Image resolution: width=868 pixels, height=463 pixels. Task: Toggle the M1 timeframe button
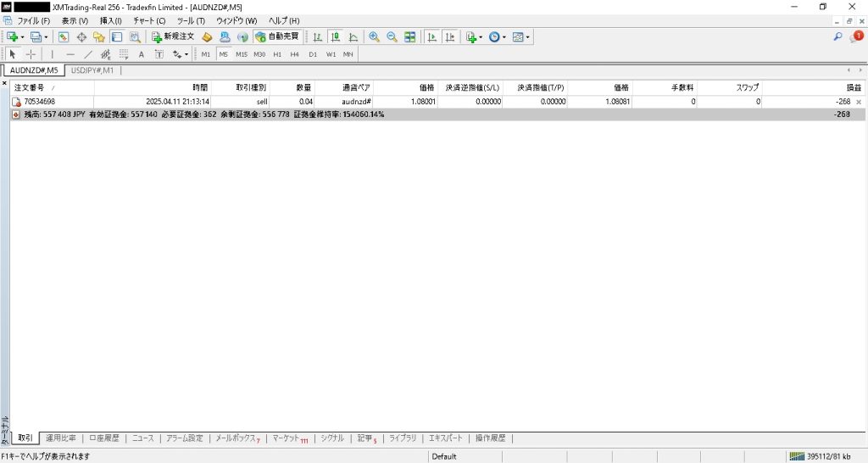coord(206,54)
